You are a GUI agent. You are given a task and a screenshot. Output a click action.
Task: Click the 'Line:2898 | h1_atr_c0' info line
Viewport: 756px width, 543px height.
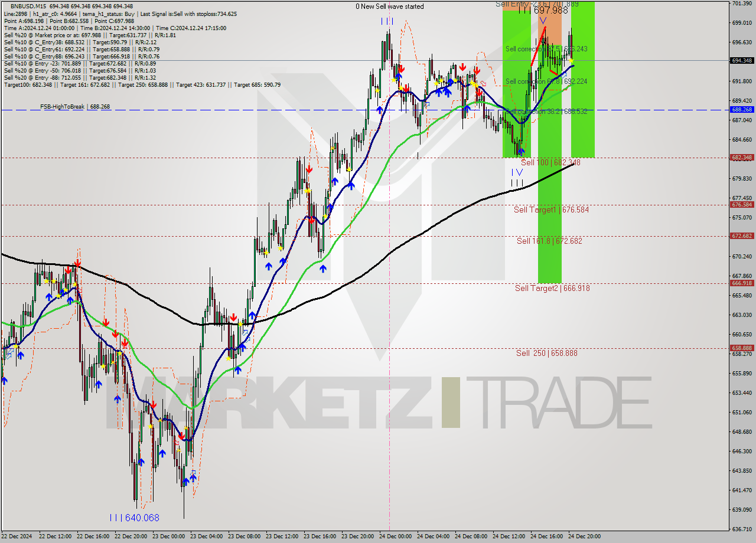(x=120, y=14)
